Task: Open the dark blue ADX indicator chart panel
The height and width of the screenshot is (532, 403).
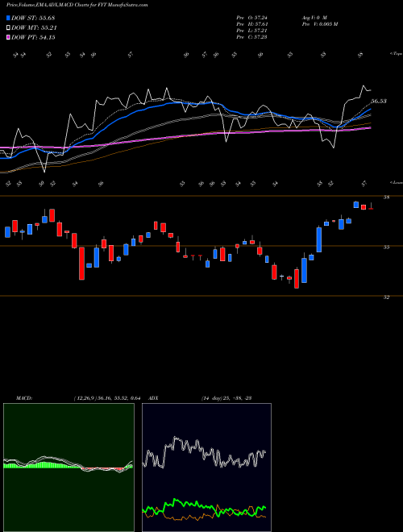Action: (206, 468)
